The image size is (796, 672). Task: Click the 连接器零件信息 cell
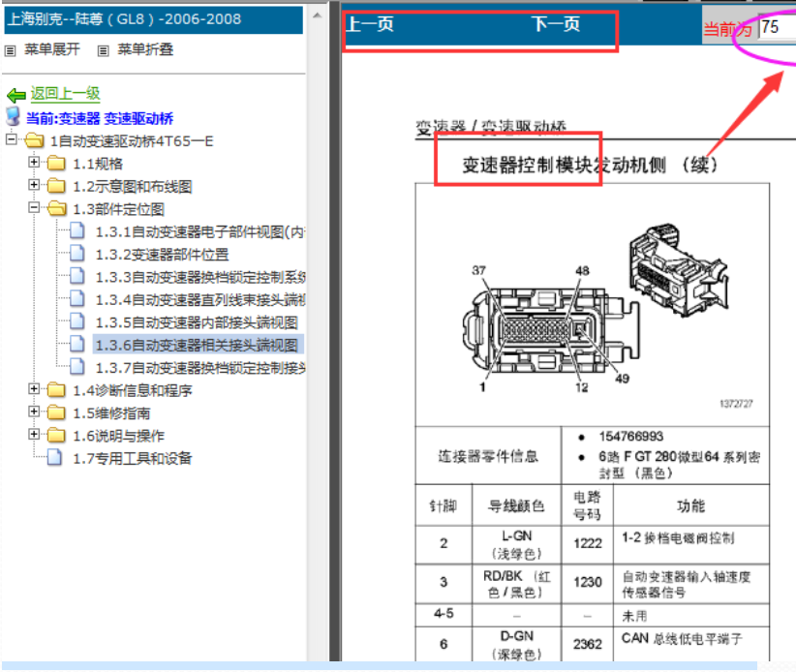488,456
